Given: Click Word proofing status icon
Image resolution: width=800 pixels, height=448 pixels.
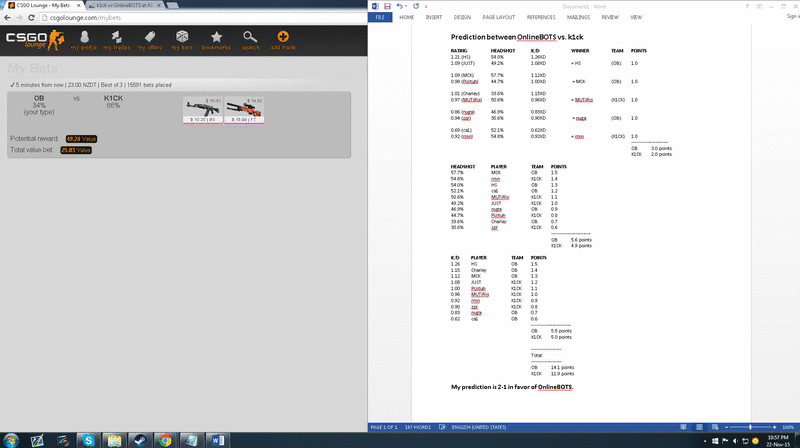Looking at the screenshot, I should (442, 427).
